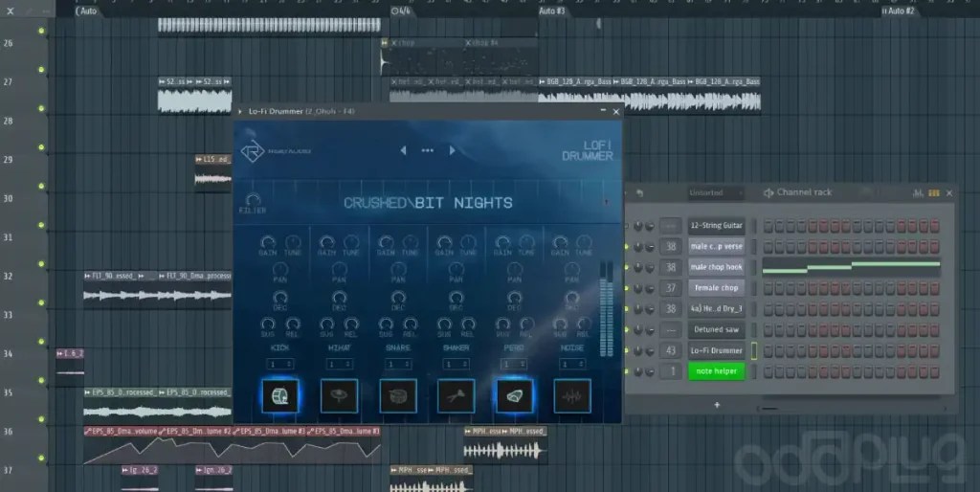Mute the Lo-Fi Drummer channel LED
This screenshot has height=492, width=980.
click(x=627, y=350)
